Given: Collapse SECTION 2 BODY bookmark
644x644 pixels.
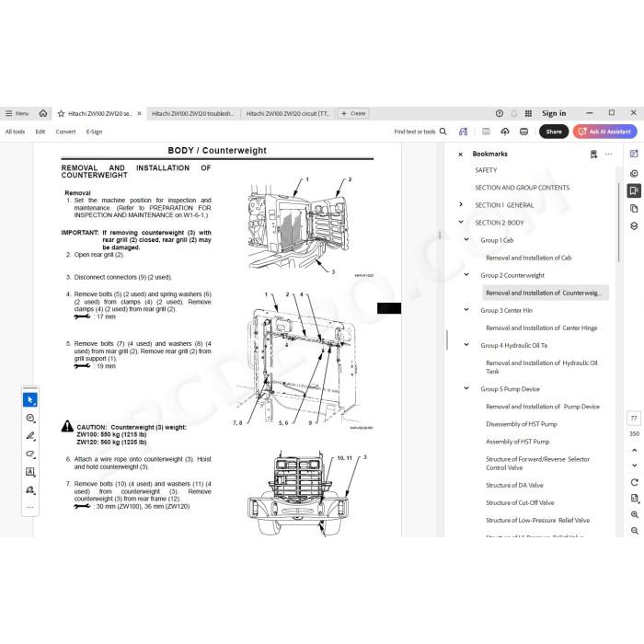Looking at the screenshot, I should (x=461, y=223).
